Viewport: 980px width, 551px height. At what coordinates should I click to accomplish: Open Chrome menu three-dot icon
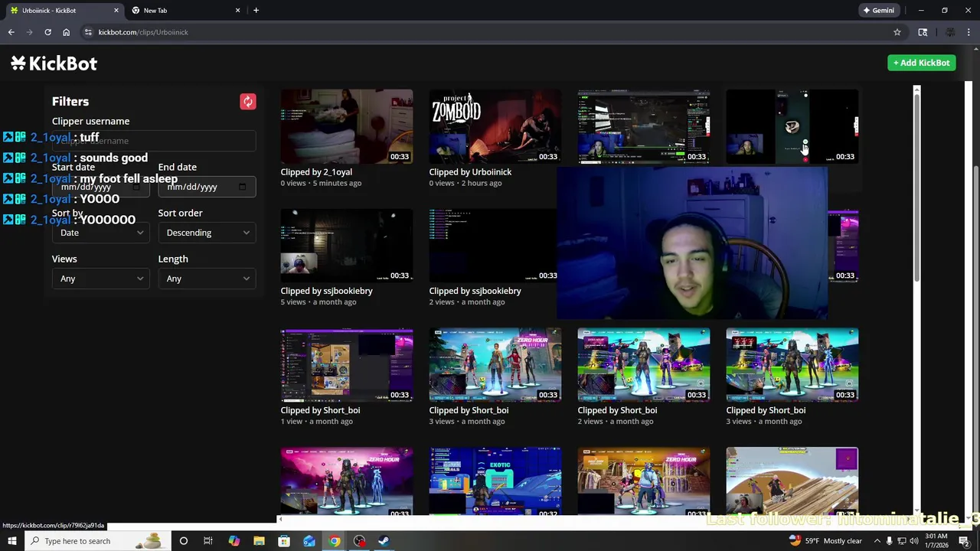(969, 32)
